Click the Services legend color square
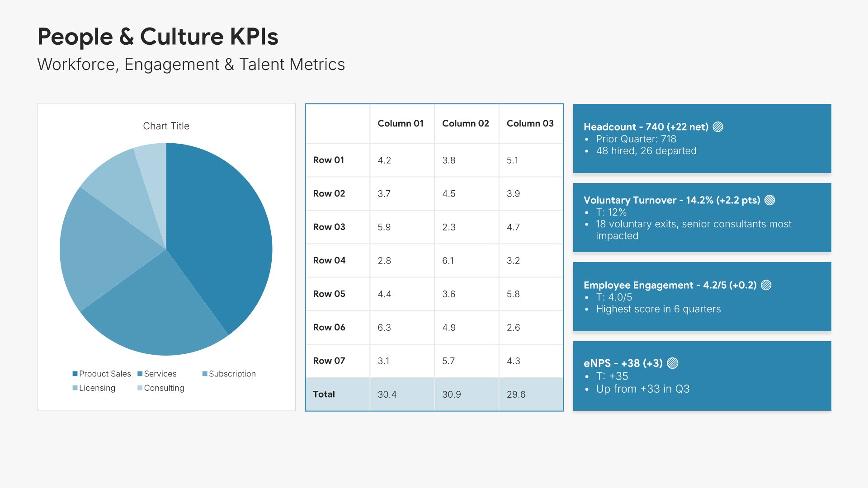 pos(140,374)
